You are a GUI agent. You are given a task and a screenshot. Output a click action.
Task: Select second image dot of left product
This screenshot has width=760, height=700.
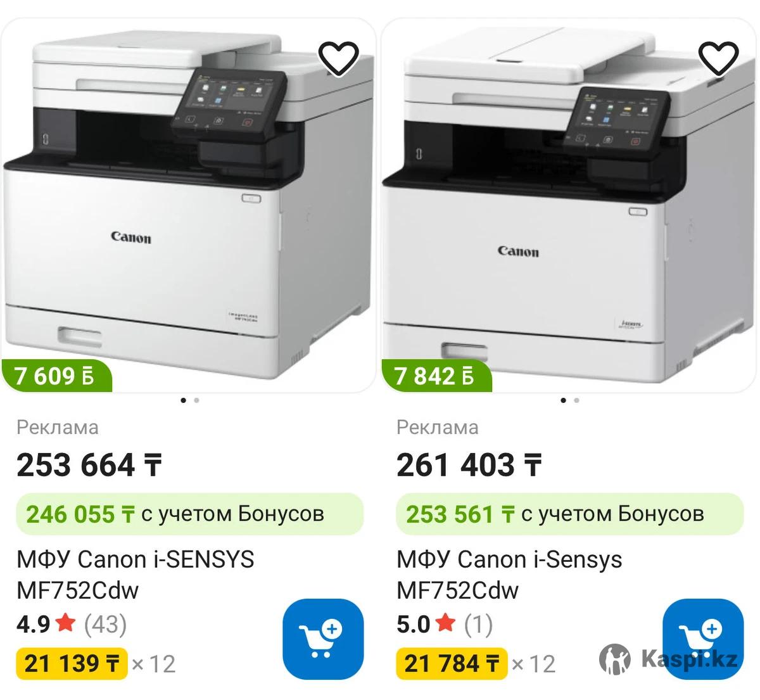(x=196, y=400)
